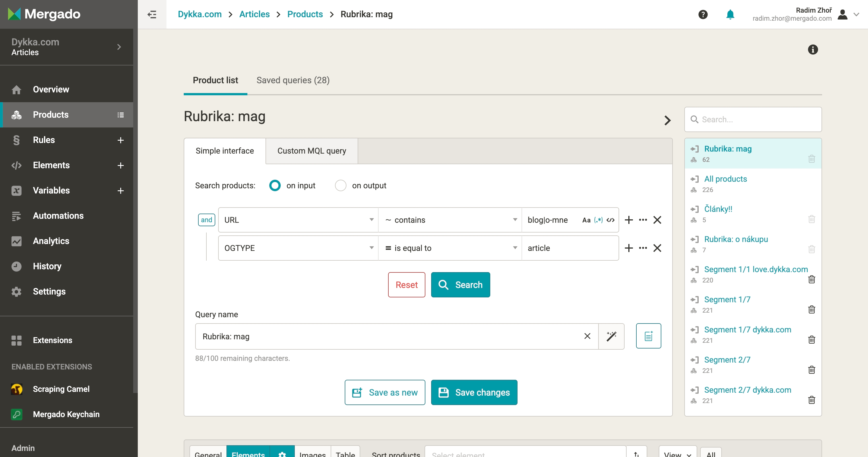This screenshot has height=457, width=868.
Task: Open the help question mark icon
Action: point(703,14)
